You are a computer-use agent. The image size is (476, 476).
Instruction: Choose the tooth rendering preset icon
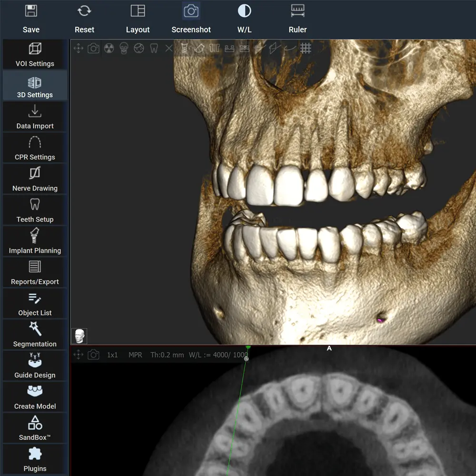tap(154, 48)
